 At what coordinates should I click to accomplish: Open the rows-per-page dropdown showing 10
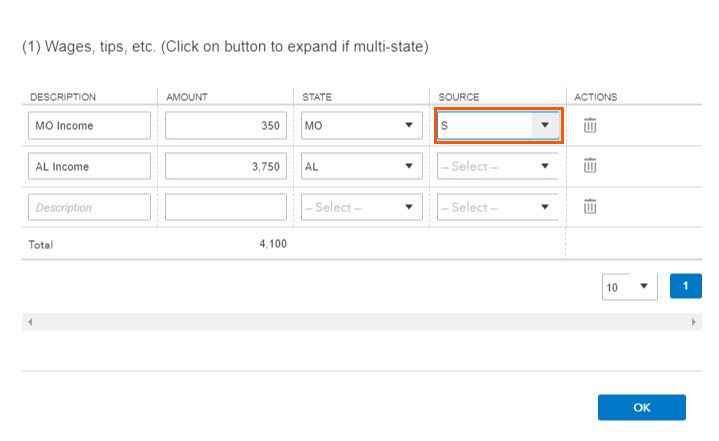629,287
